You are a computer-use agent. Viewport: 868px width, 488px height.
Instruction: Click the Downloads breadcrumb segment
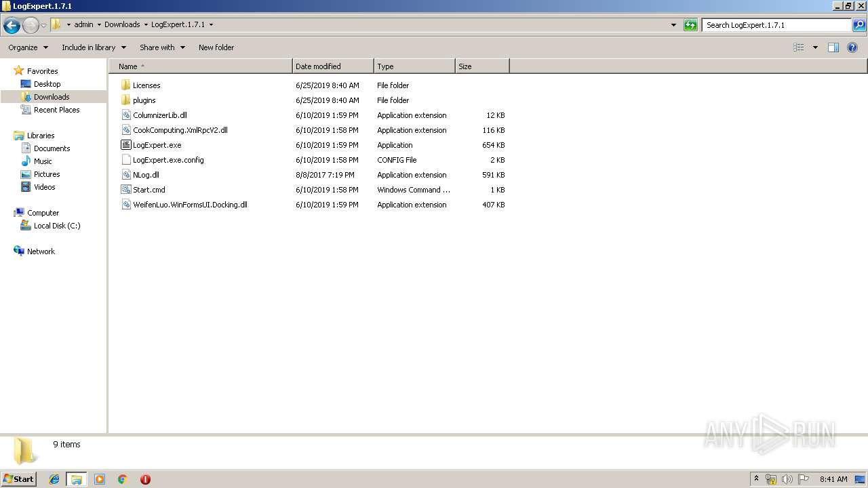[x=122, y=24]
